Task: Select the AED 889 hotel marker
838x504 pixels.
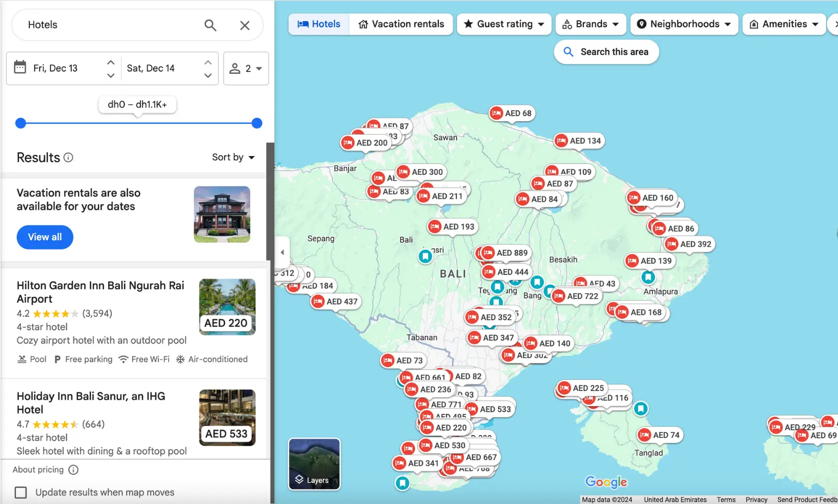Action: pyautogui.click(x=505, y=253)
